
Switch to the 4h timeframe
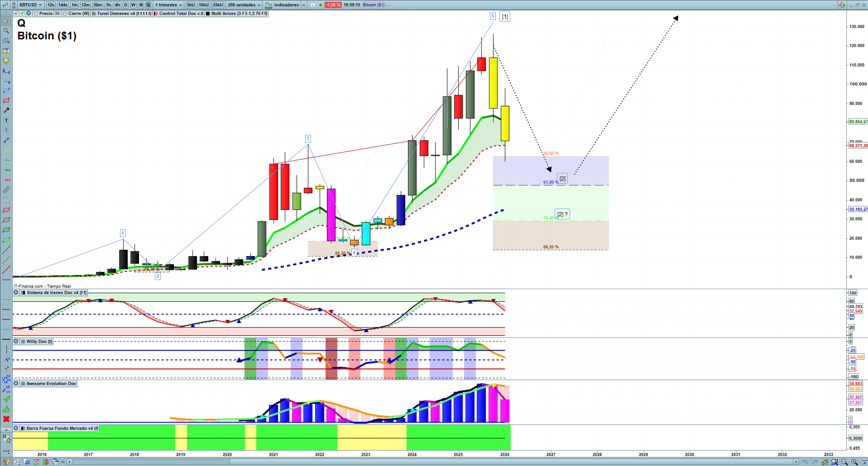click(x=117, y=5)
